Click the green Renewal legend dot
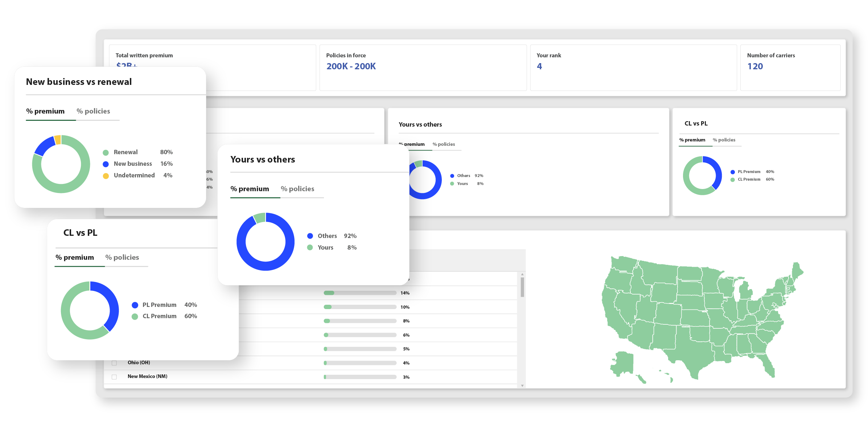The height and width of the screenshot is (427, 868). point(106,152)
